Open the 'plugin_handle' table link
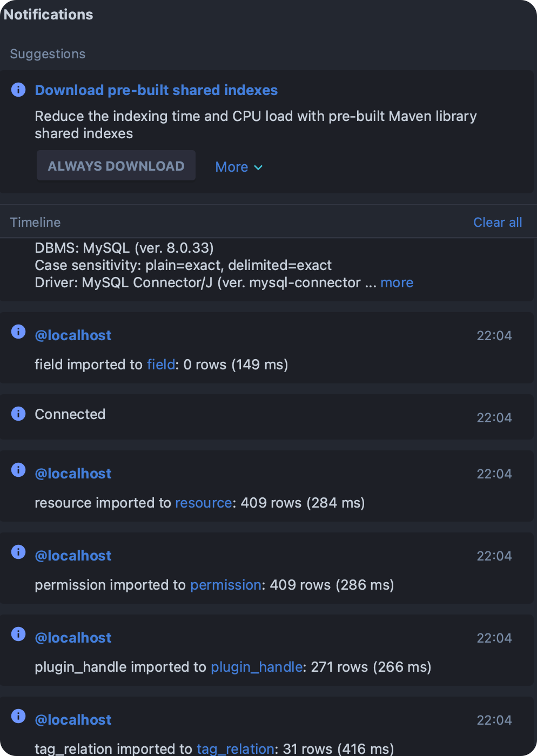 pos(257,667)
